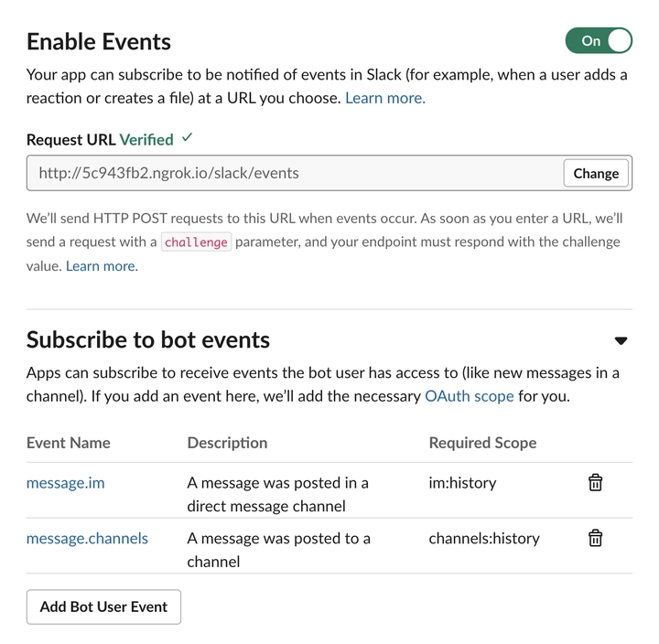Click the green Verified checkmark icon
Screen dimensions: 659x644
[188, 137]
